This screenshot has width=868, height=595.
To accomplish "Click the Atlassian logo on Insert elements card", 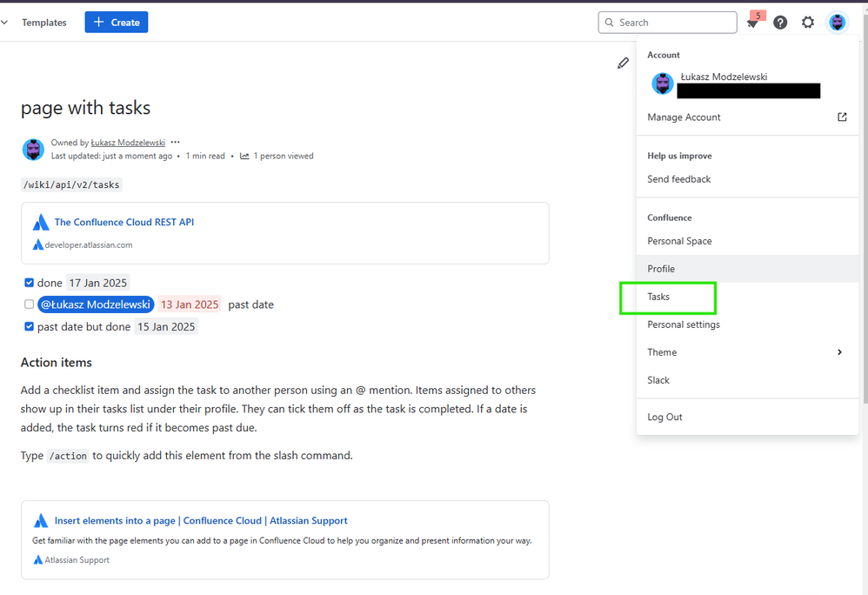I will coord(41,521).
